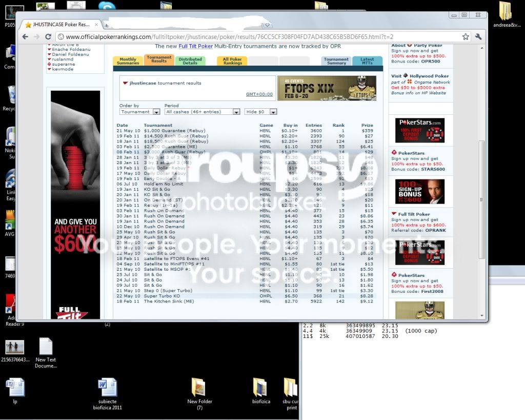Click the 100% Sign-Up Bonus $600 banner
The image size is (525, 420).
tap(420, 192)
